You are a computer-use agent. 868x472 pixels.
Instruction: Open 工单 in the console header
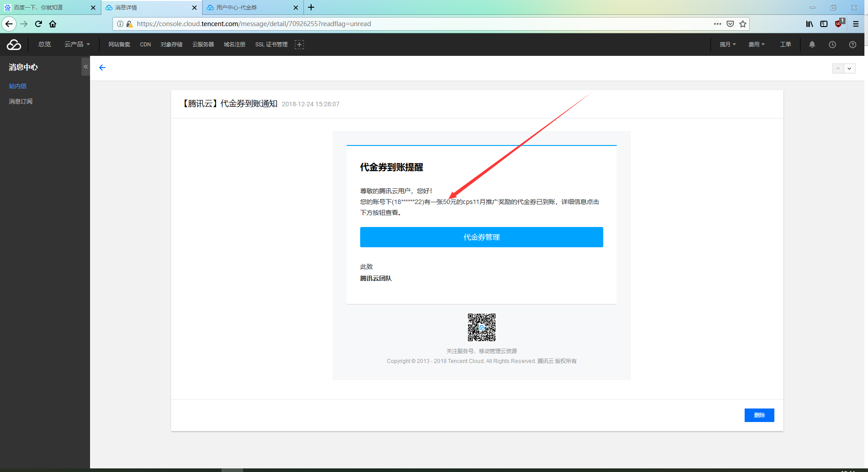[x=786, y=45]
